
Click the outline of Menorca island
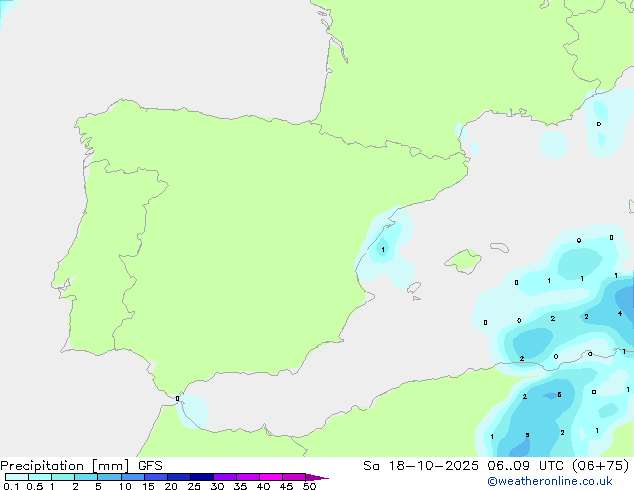click(x=499, y=247)
